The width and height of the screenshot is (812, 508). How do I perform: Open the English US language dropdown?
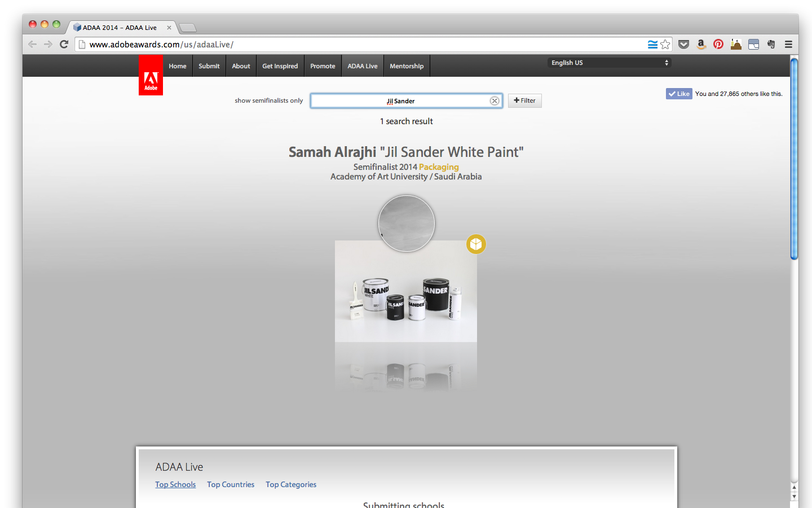coord(610,63)
